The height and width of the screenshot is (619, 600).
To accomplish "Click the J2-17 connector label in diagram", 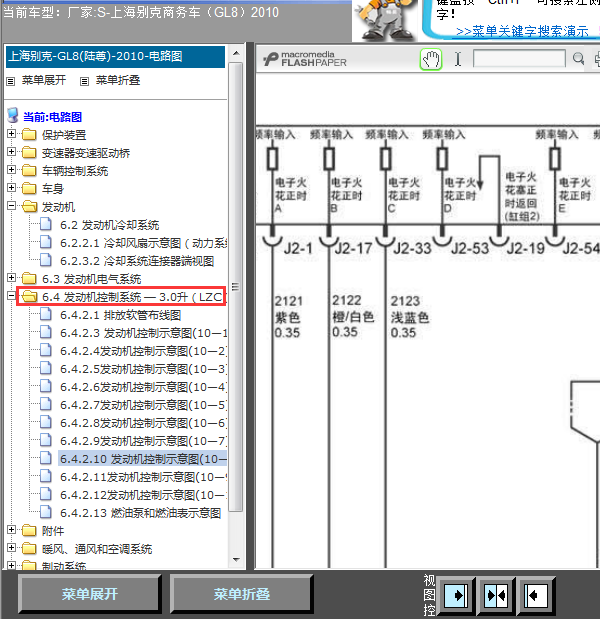I will tap(353, 248).
